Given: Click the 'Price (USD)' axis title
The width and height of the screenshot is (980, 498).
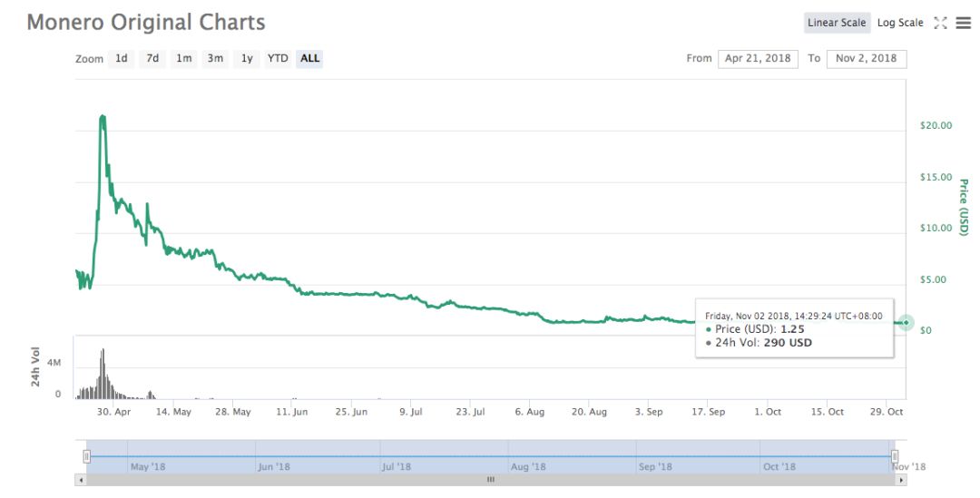Looking at the screenshot, I should pyautogui.click(x=964, y=207).
